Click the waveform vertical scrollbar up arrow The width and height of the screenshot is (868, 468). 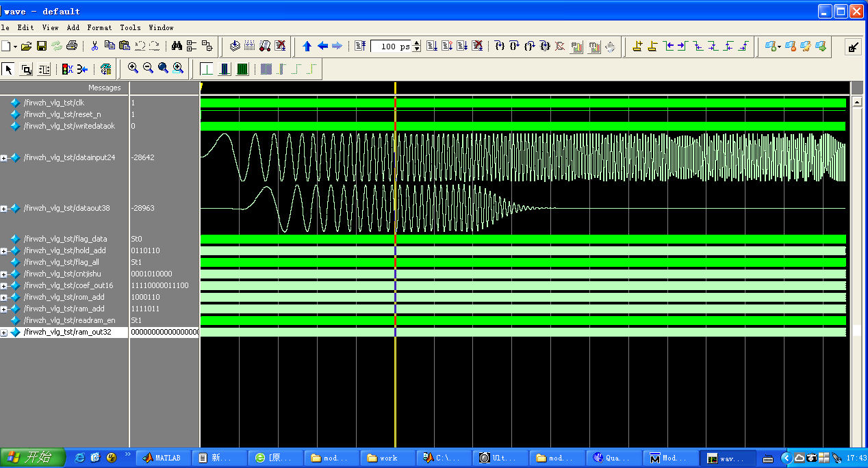coord(856,102)
